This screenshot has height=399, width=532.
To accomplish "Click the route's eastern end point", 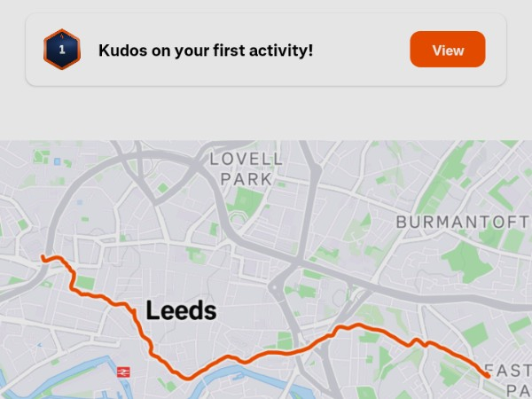I will (489, 376).
